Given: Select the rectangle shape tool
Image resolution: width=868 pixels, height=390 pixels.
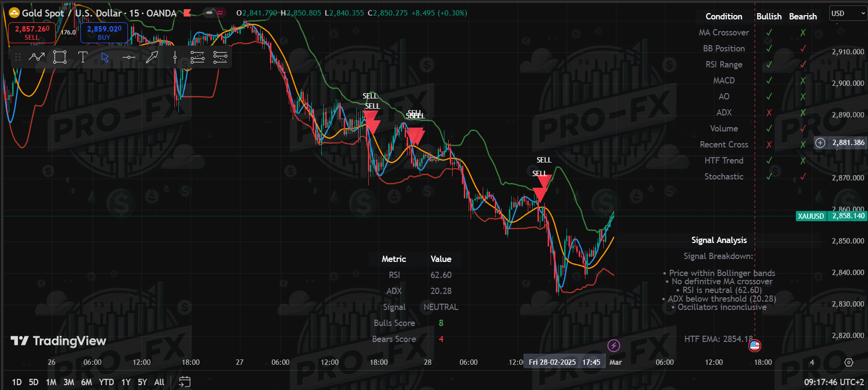Looking at the screenshot, I should (60, 57).
